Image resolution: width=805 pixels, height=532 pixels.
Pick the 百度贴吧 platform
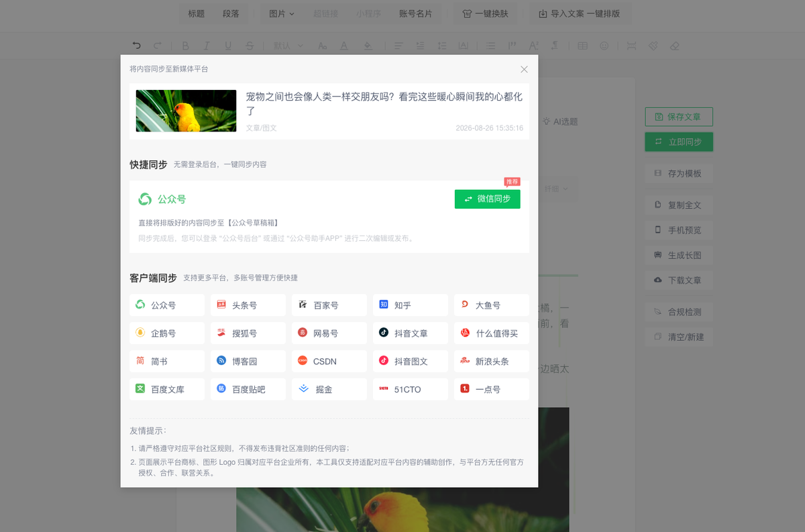248,390
